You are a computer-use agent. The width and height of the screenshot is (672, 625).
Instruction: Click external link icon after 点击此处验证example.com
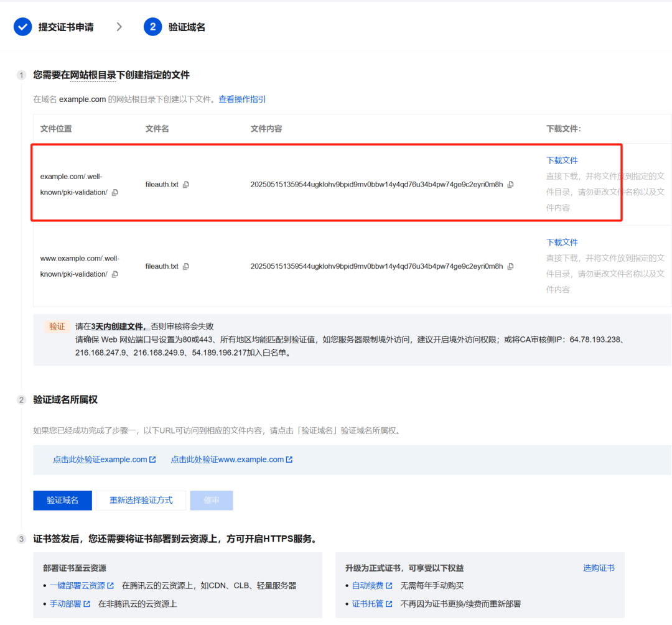(153, 460)
